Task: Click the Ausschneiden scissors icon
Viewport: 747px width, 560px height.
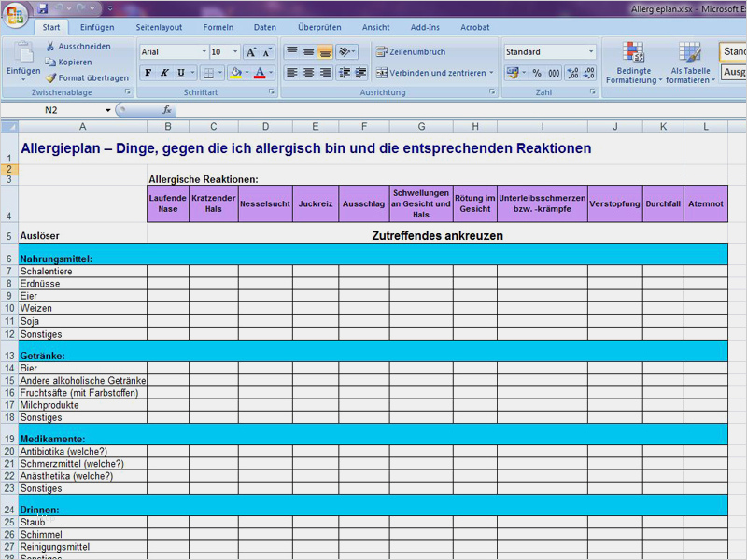Action: pyautogui.click(x=51, y=46)
